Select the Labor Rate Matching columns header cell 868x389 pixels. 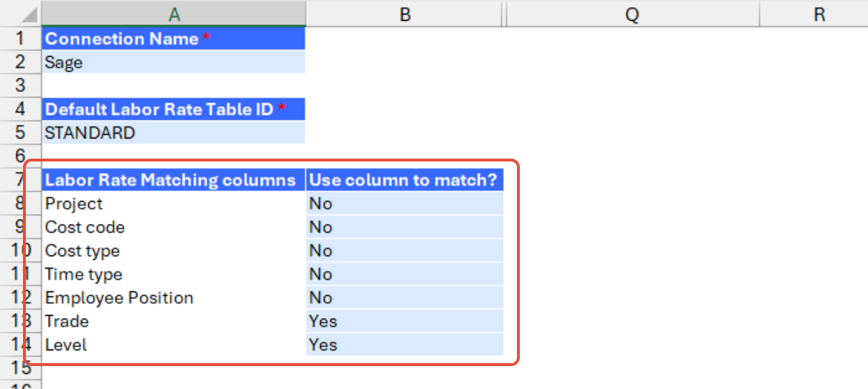[174, 179]
